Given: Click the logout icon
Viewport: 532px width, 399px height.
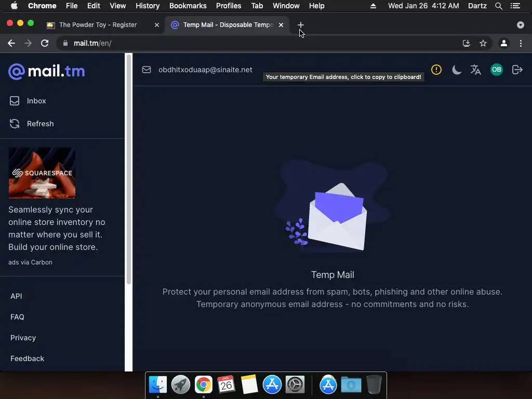Looking at the screenshot, I should (x=517, y=70).
